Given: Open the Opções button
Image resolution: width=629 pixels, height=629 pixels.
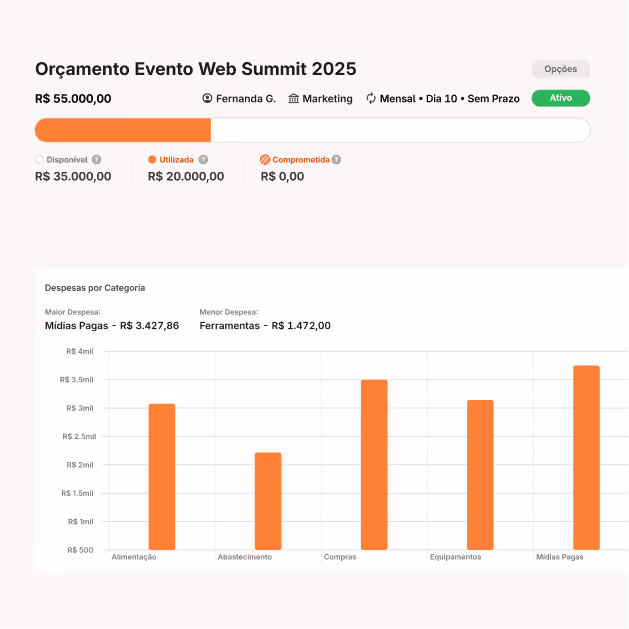Looking at the screenshot, I should coord(560,69).
